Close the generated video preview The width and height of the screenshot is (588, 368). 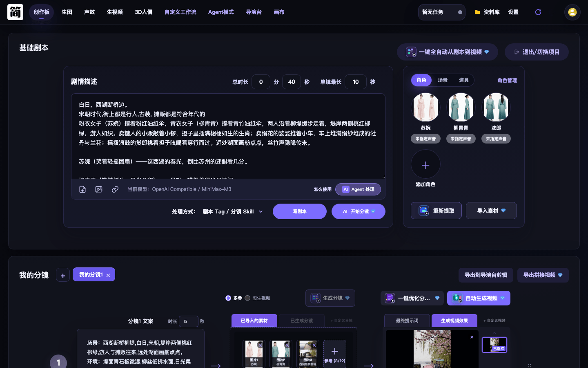(x=472, y=337)
